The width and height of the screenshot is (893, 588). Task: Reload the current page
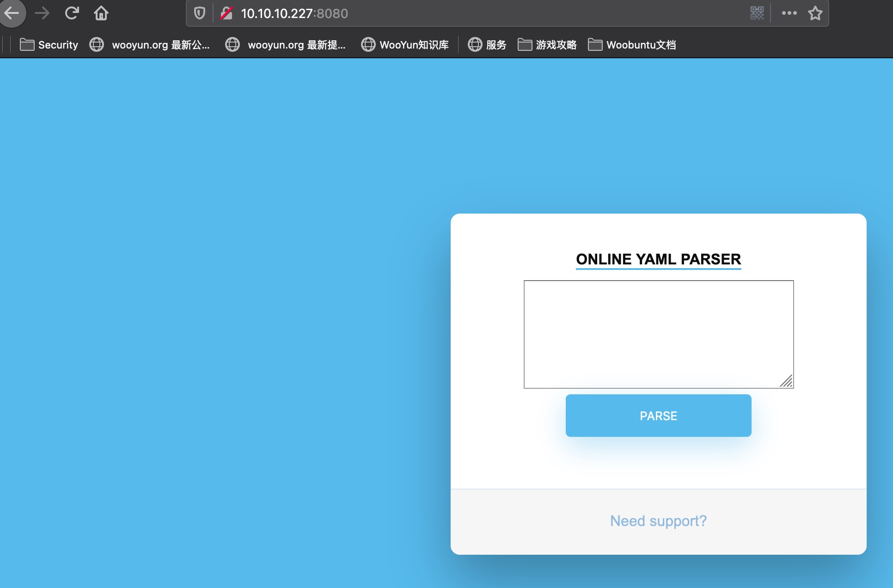point(72,13)
